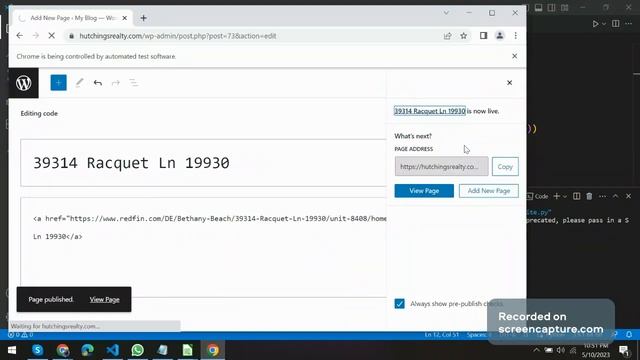The height and width of the screenshot is (360, 640).
Task: Expand new terminal launch profile dropdown
Action: (564, 196)
